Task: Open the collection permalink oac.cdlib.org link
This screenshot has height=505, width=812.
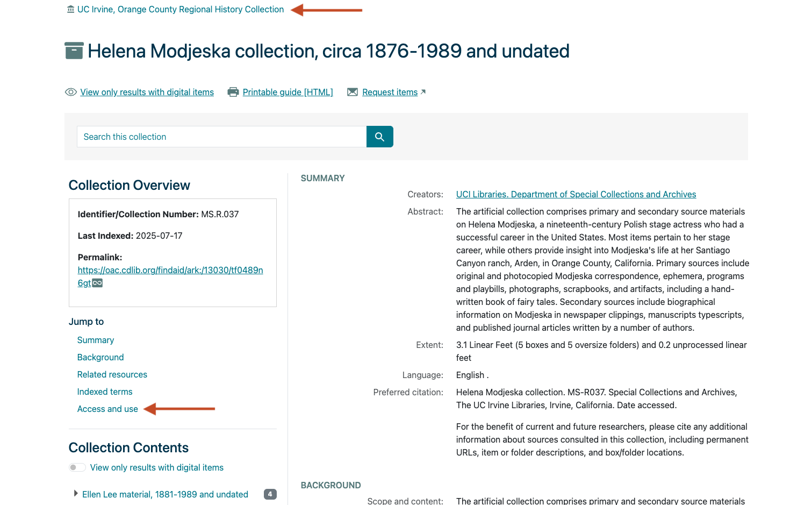Action: pyautogui.click(x=170, y=270)
